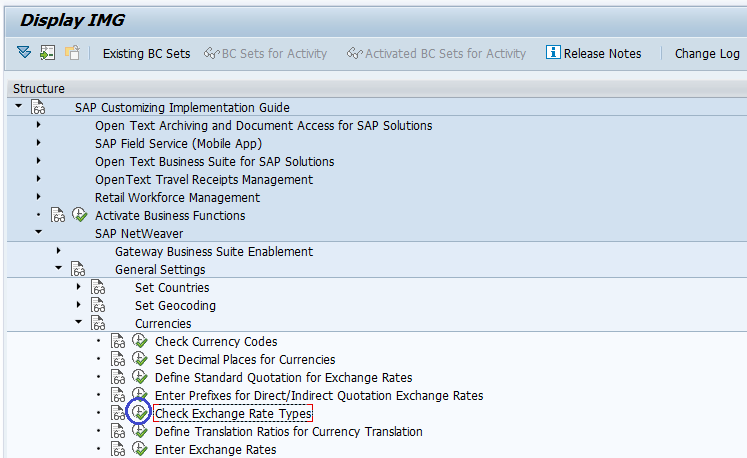Select the Set Geocoding label
The height and width of the screenshot is (458, 747).
pyautogui.click(x=175, y=305)
